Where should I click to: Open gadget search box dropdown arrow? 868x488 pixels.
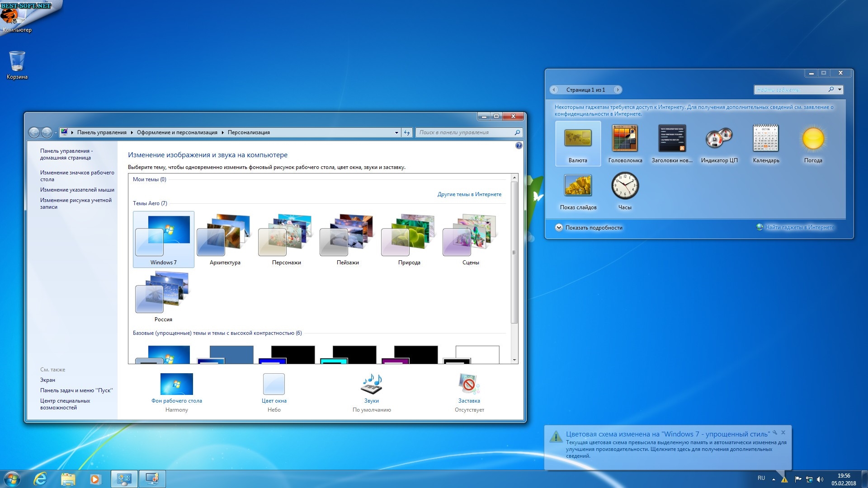coord(840,89)
